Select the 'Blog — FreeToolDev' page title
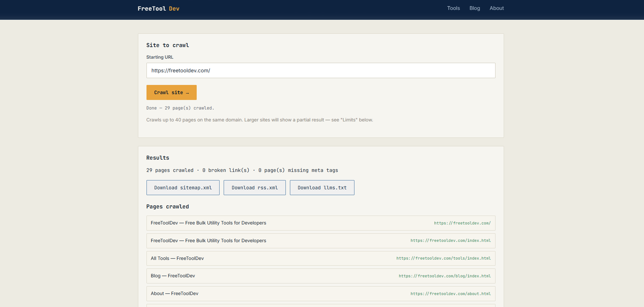644x307 pixels. point(173,276)
